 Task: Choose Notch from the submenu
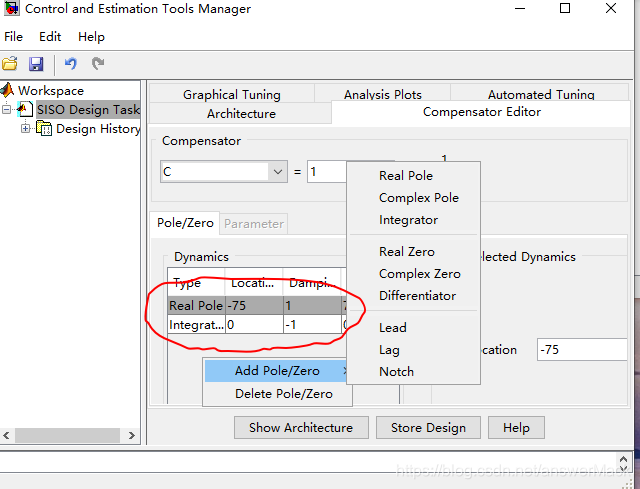[413, 371]
